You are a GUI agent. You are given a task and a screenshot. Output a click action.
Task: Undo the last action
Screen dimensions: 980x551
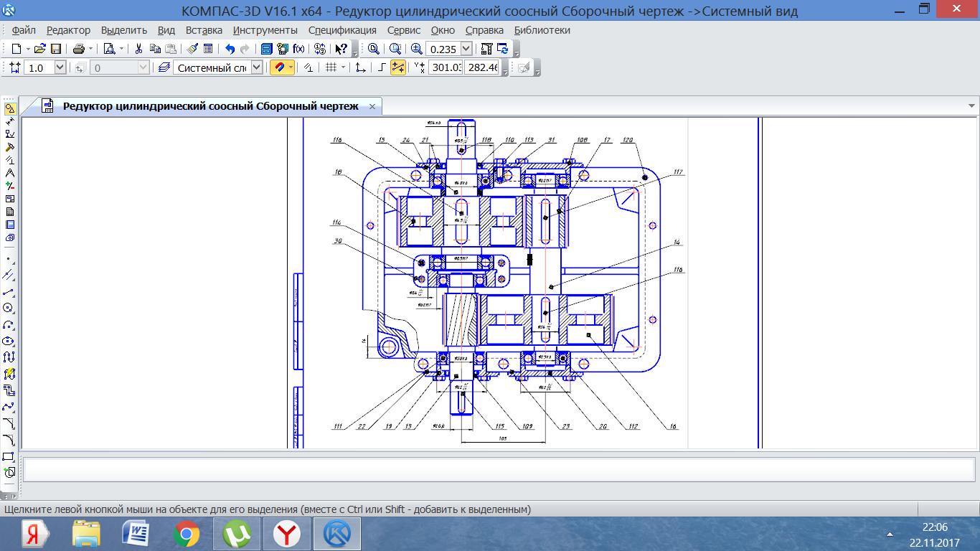coord(230,49)
